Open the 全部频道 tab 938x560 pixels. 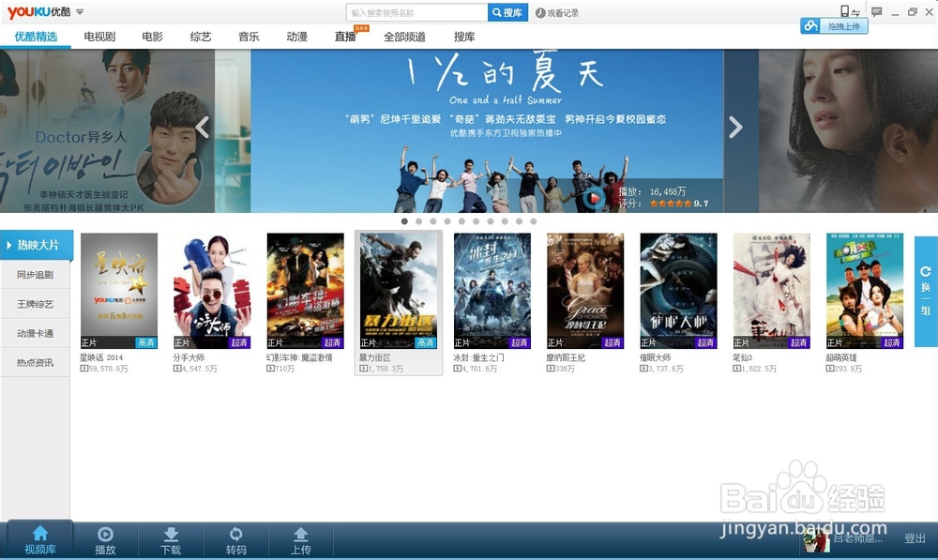(x=404, y=37)
